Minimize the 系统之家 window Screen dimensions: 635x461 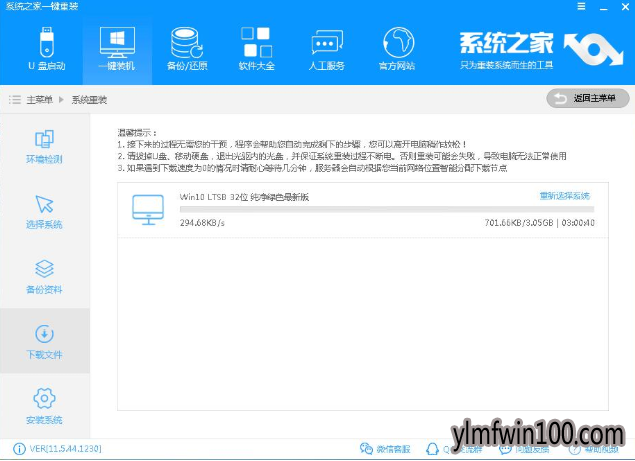604,7
